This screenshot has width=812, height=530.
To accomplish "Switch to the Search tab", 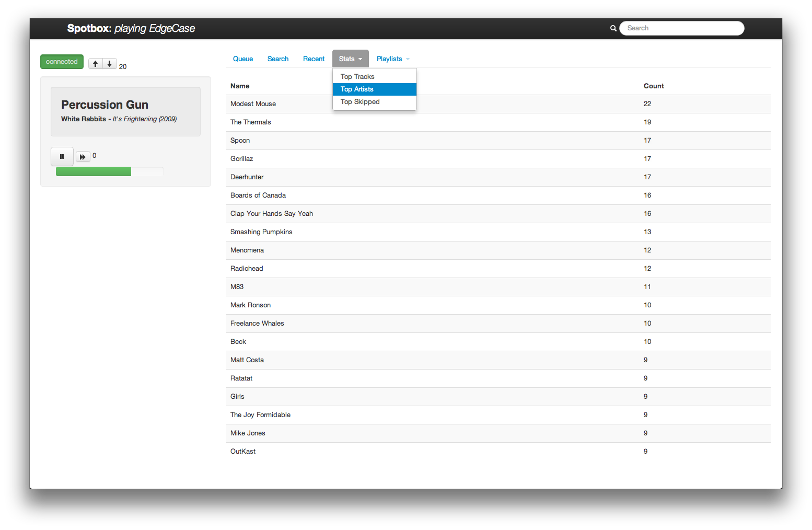I will coord(278,59).
